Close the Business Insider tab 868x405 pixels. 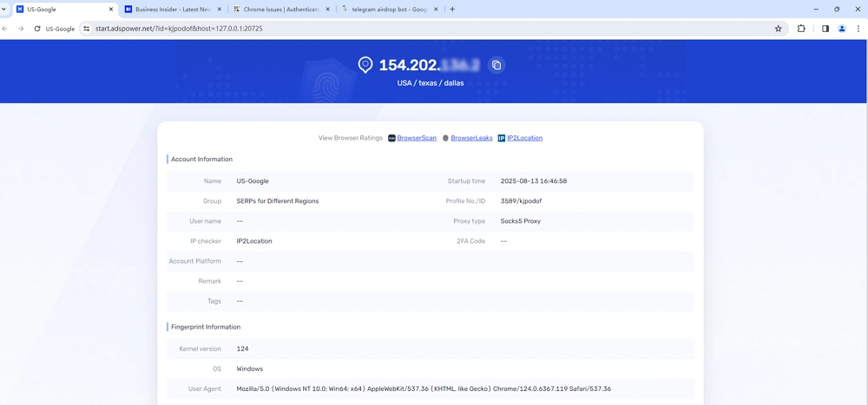220,10
